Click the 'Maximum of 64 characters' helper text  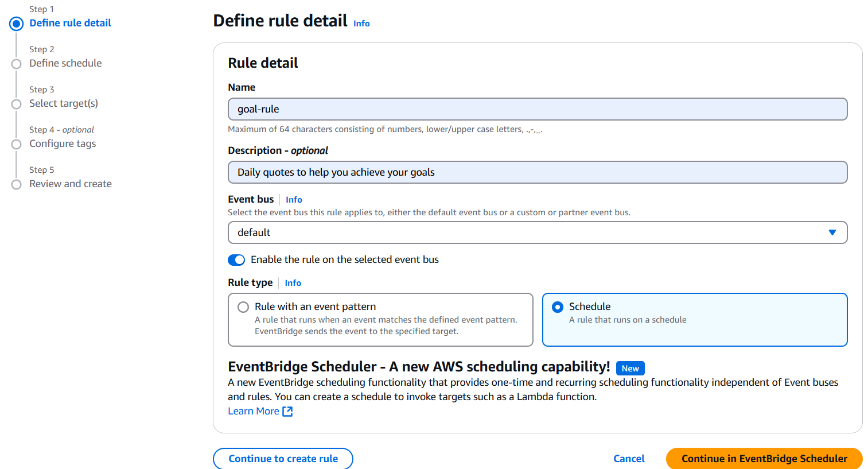[385, 129]
